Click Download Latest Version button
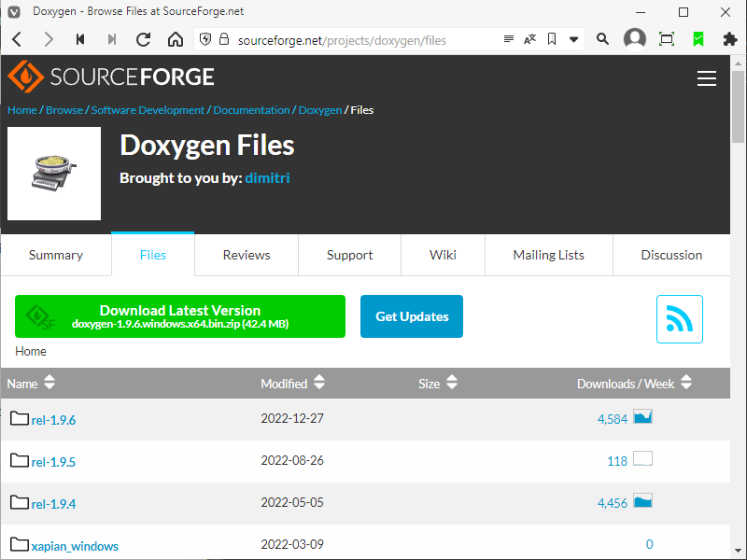747x560 pixels. [x=180, y=316]
